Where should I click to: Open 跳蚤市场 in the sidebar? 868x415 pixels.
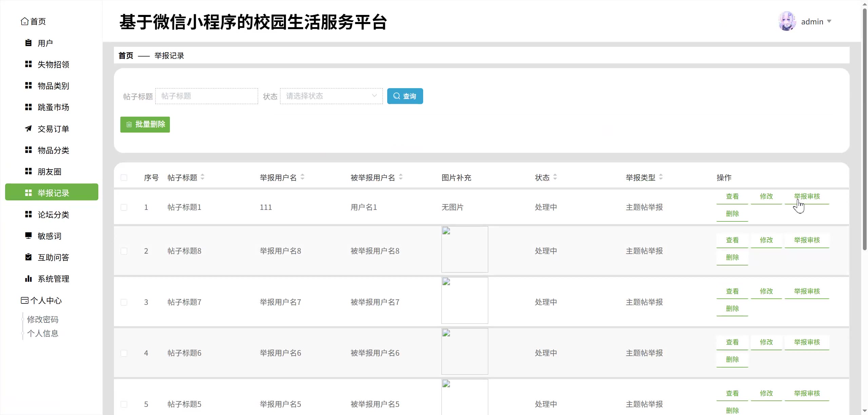(53, 107)
